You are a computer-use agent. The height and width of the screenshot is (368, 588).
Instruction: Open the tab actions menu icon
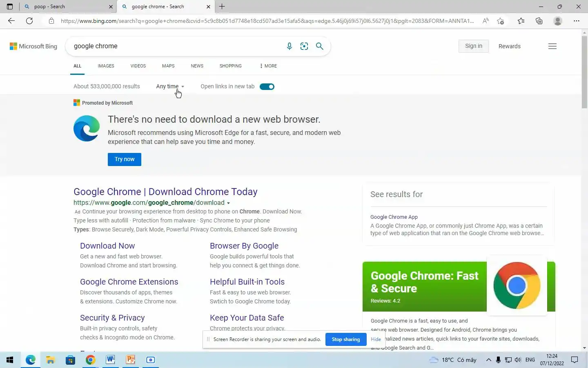pos(10,7)
